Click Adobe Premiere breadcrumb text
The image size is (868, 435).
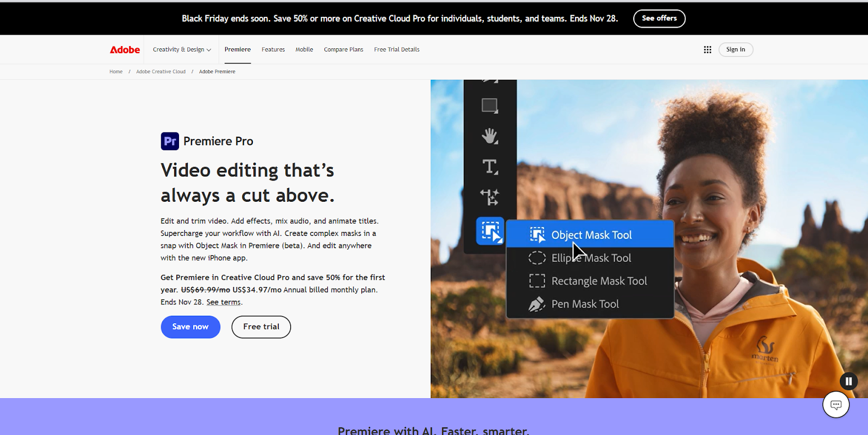click(217, 72)
